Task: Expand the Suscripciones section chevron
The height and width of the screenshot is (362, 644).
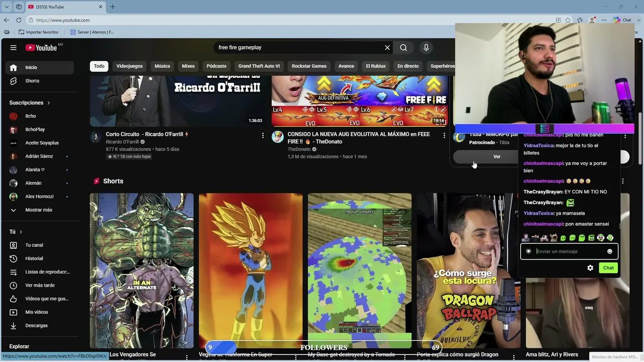Action: click(x=49, y=103)
